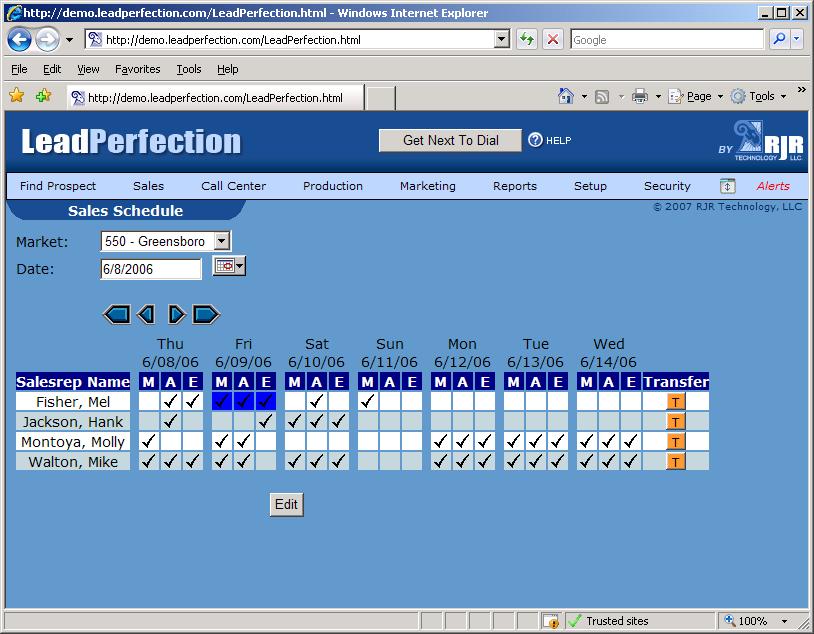
Task: Jump forward a week with wide right arrow
Action: click(206, 315)
